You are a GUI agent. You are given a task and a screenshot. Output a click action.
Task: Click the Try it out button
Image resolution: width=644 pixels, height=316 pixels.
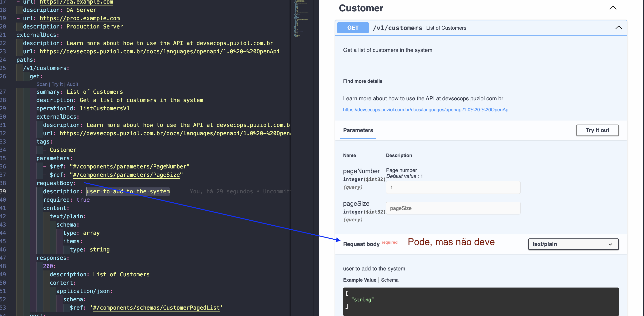pos(597,130)
